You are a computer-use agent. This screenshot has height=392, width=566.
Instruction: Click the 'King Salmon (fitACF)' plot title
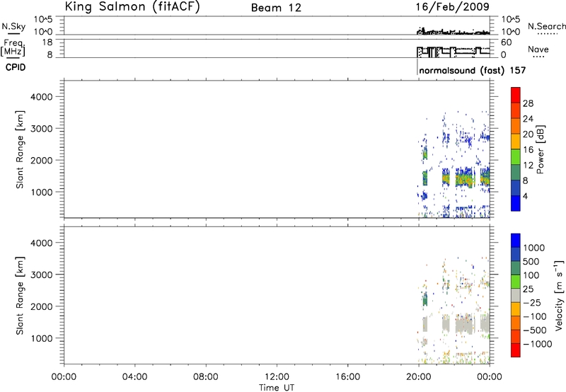pos(132,6)
